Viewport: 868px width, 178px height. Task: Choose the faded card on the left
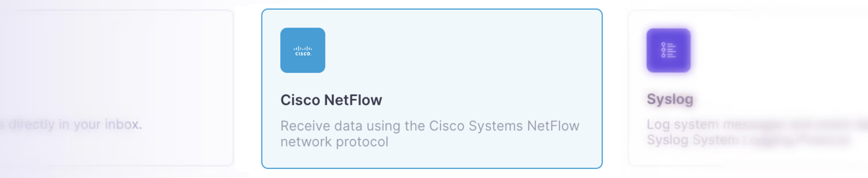click(116, 88)
